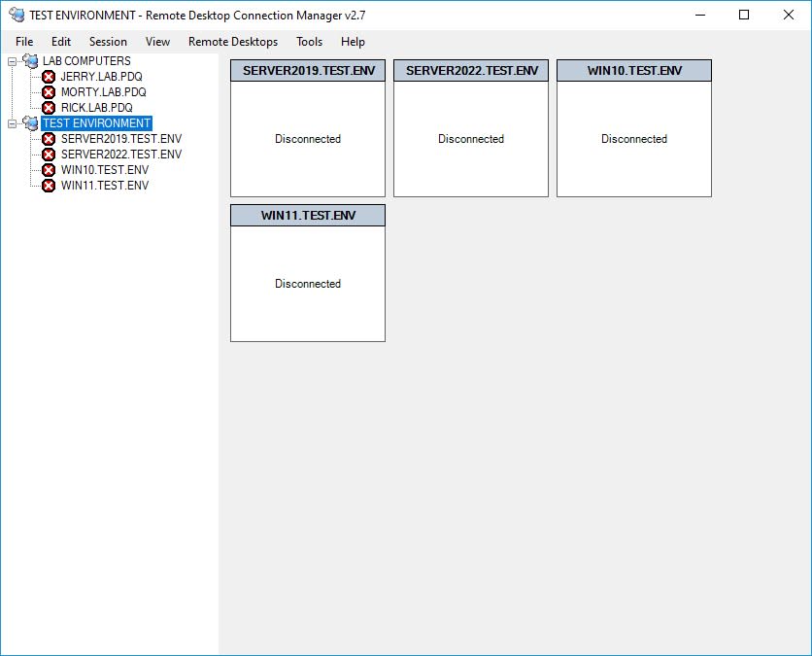Image resolution: width=812 pixels, height=656 pixels.
Task: Select the LAB COMPUTERS group label
Action: click(x=86, y=61)
